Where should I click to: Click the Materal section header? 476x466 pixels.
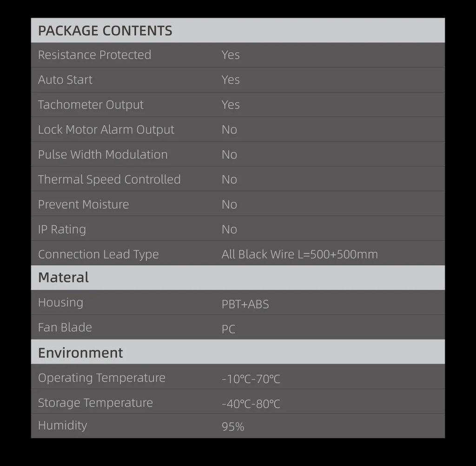click(63, 278)
